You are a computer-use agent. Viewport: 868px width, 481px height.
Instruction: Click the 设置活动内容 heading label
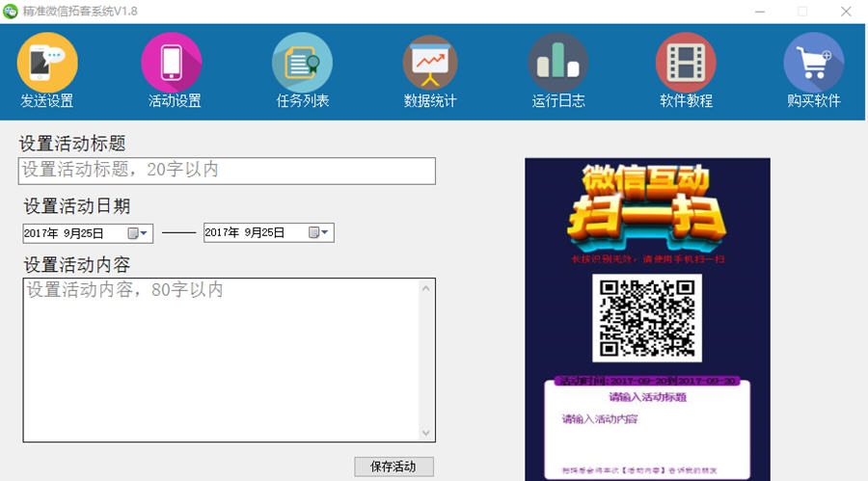pyautogui.click(x=77, y=264)
